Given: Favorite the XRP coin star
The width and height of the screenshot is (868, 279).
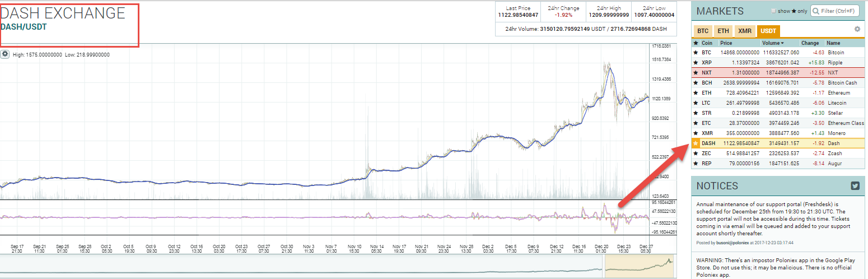Looking at the screenshot, I should click(x=696, y=63).
